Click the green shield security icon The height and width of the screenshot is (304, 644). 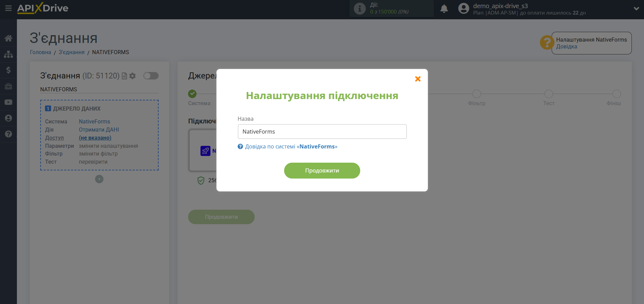click(201, 181)
